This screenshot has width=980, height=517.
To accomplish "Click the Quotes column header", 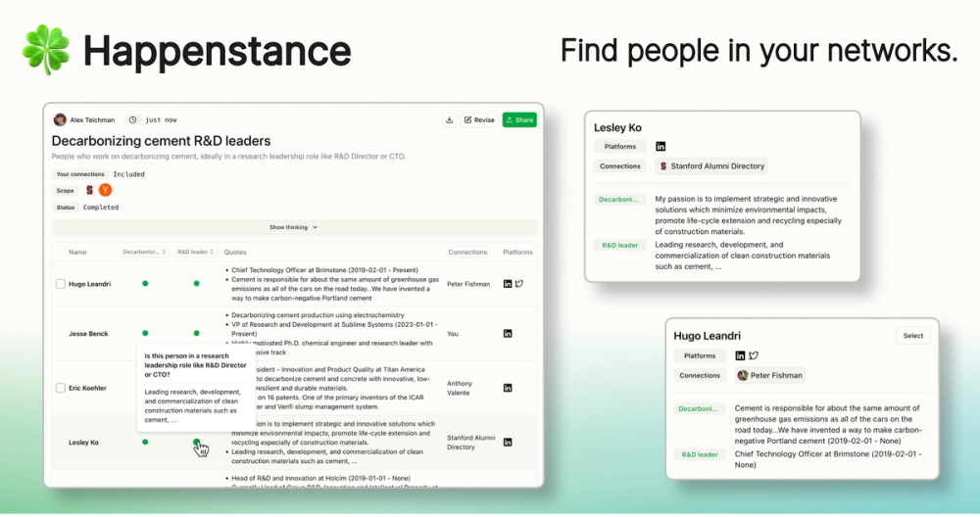I will click(x=235, y=253).
